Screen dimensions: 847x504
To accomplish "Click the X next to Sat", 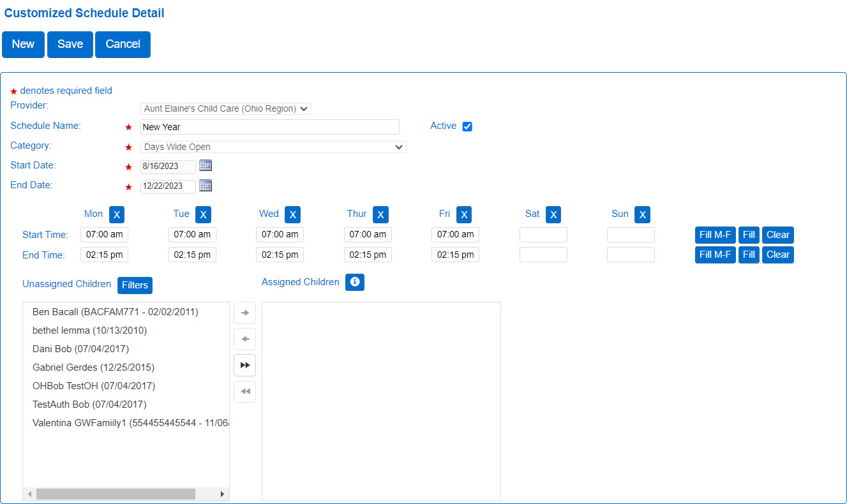I will tap(553, 214).
